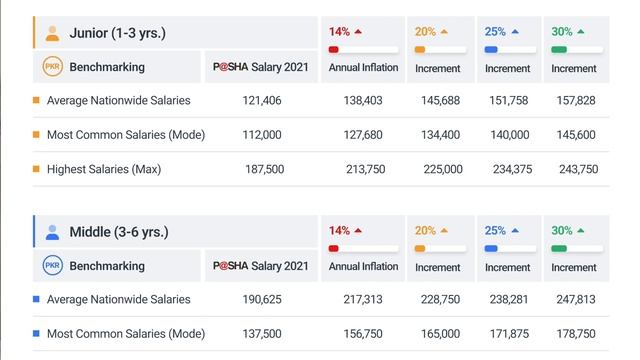Click red up-arrow beside Junior 14%
The image size is (640, 360).
[x=358, y=31]
